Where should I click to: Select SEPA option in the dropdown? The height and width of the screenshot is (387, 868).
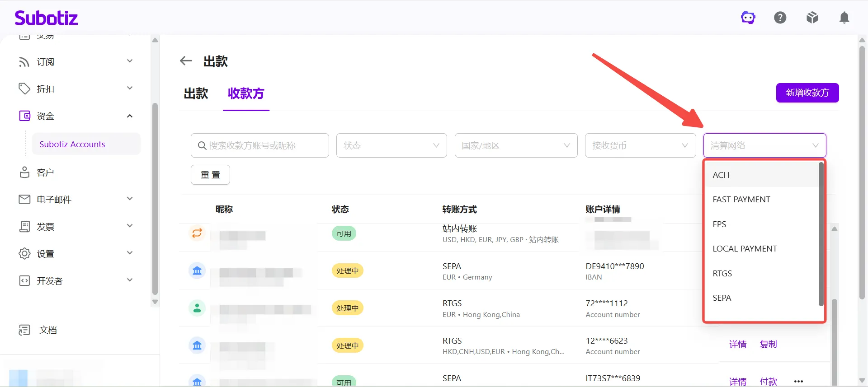pos(762,298)
